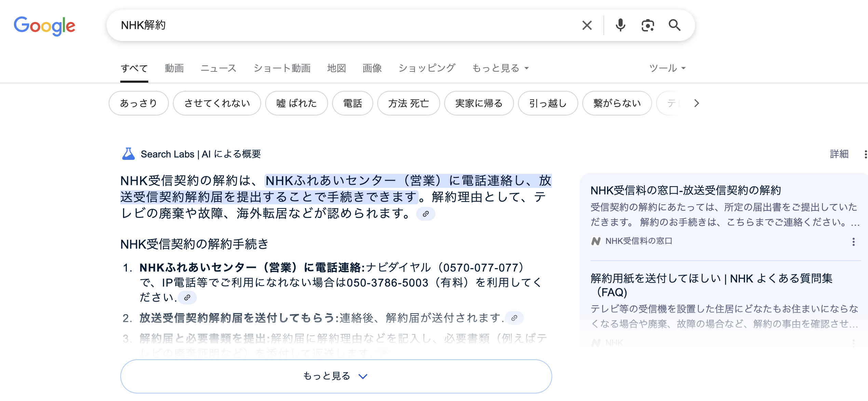Switch to the ニュース tab
The width and height of the screenshot is (868, 401).
219,68
